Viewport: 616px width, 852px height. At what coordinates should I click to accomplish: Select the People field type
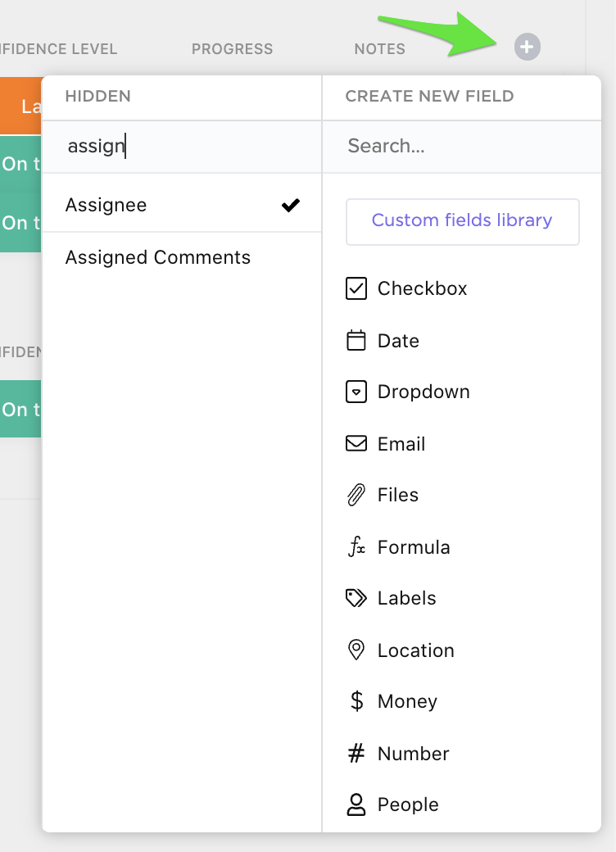click(x=407, y=804)
